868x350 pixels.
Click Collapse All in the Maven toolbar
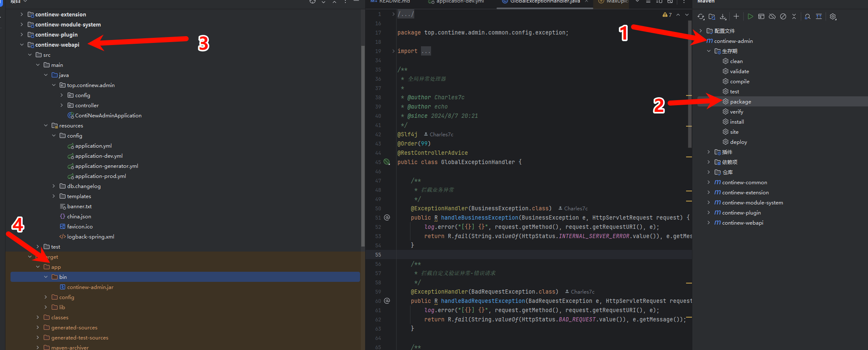[x=794, y=17]
